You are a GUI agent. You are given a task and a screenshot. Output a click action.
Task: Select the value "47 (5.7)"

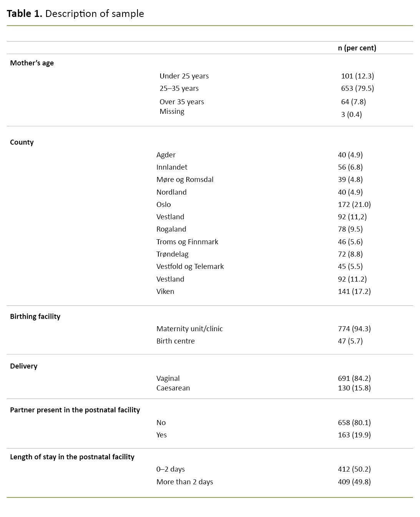tap(350, 341)
